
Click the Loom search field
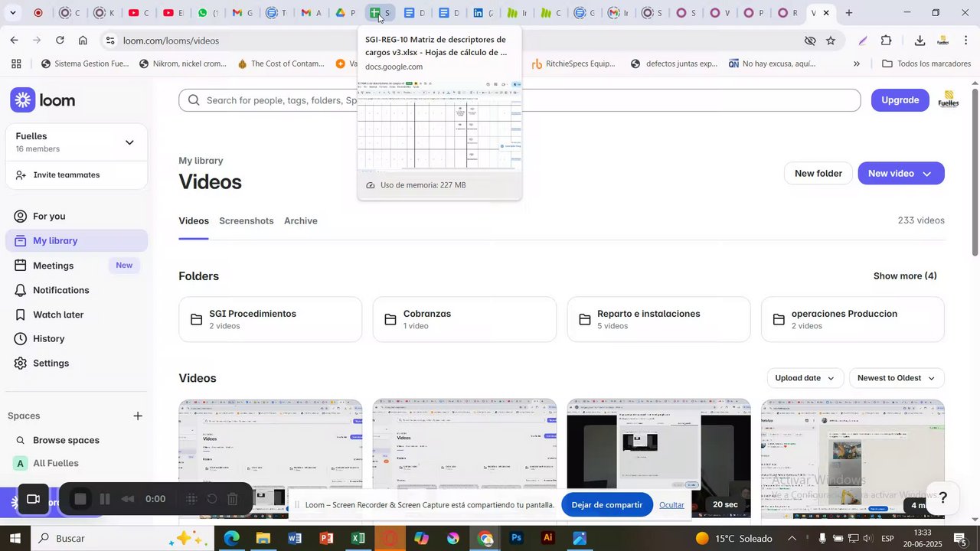[519, 100]
